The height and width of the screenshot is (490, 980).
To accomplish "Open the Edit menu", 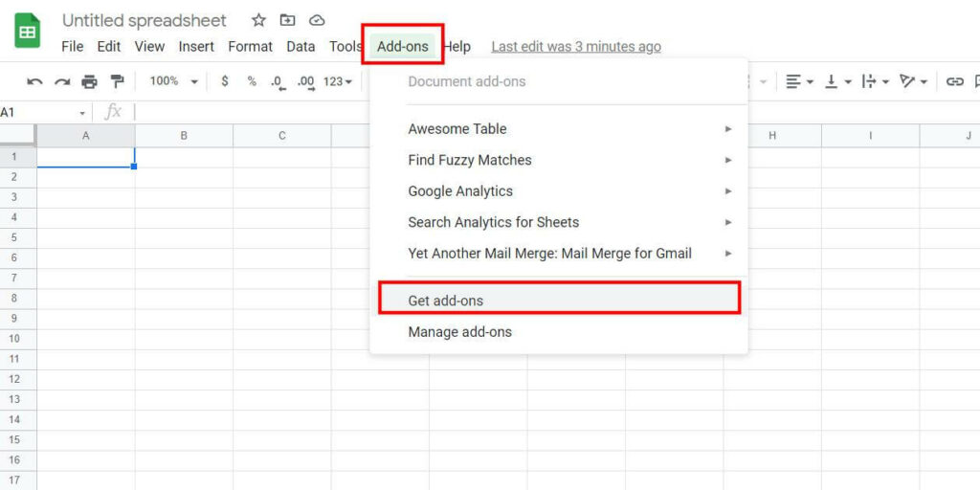I will [x=109, y=46].
